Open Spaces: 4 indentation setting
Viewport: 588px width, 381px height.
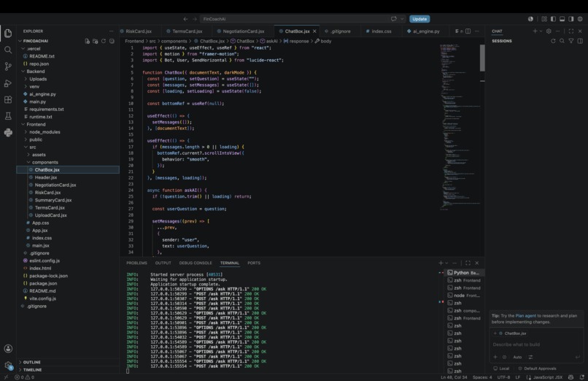pyautogui.click(x=482, y=377)
